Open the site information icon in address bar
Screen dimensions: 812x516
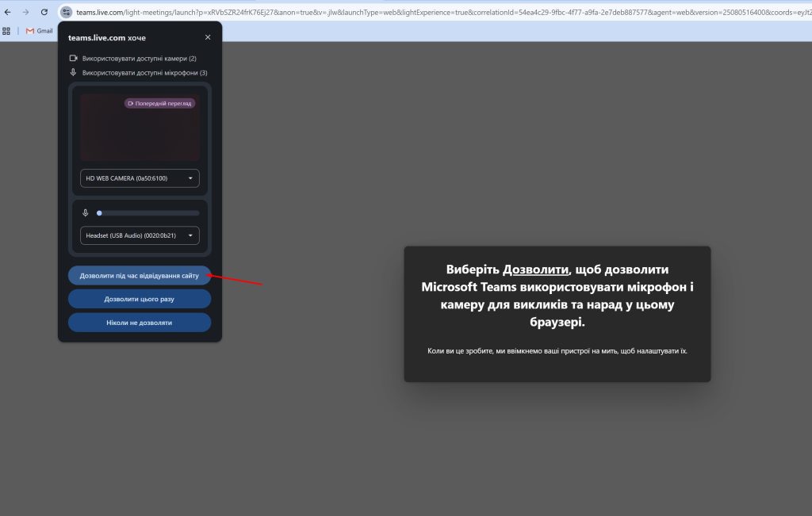(66, 13)
